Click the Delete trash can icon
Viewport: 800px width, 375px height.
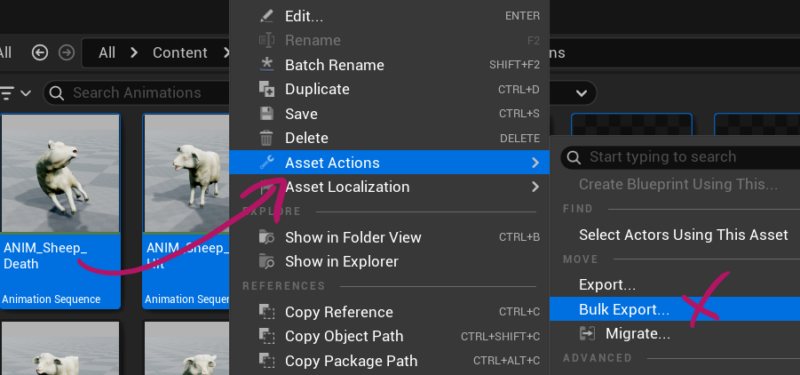coord(266,138)
